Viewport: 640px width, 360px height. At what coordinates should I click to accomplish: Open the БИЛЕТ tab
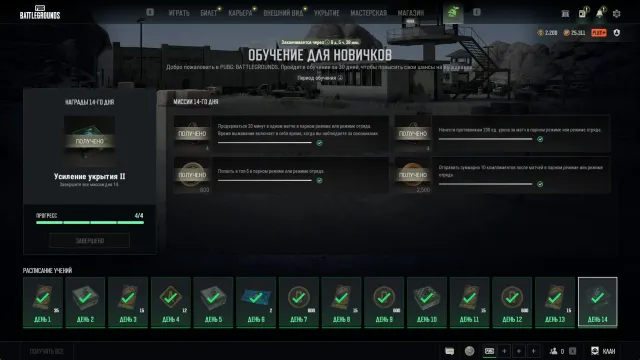pyautogui.click(x=209, y=13)
